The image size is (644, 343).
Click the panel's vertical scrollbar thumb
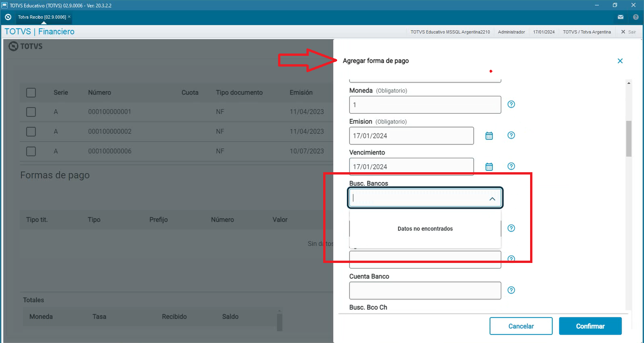click(629, 139)
